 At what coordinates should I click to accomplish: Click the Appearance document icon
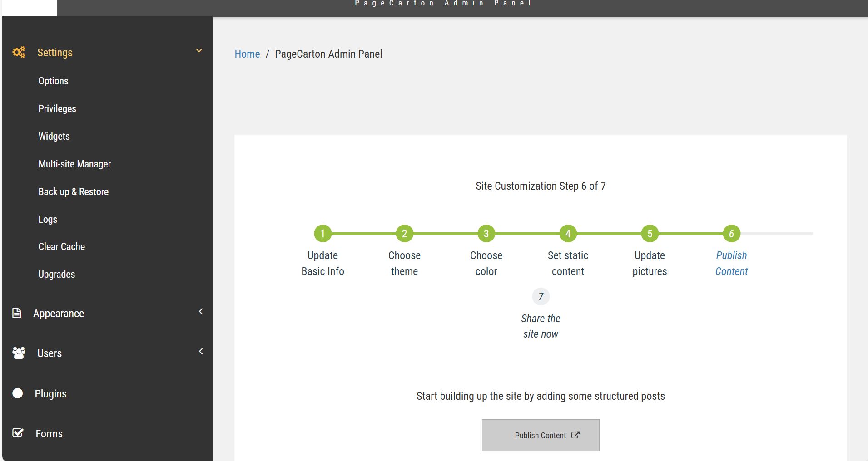[17, 313]
